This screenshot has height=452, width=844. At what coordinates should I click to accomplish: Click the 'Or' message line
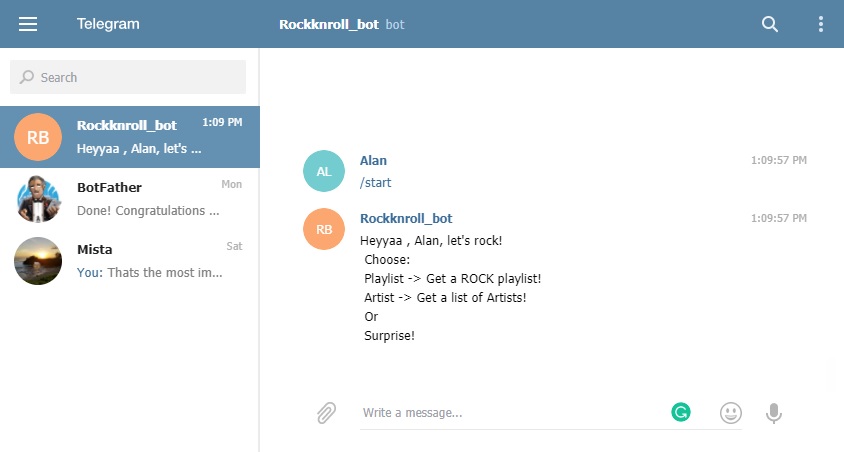click(x=371, y=316)
